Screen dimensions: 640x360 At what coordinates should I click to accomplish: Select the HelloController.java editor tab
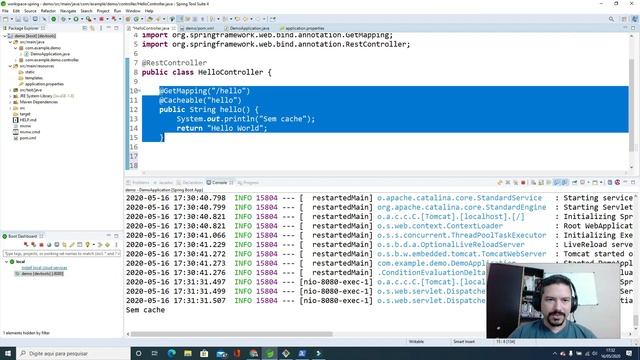coord(151,28)
